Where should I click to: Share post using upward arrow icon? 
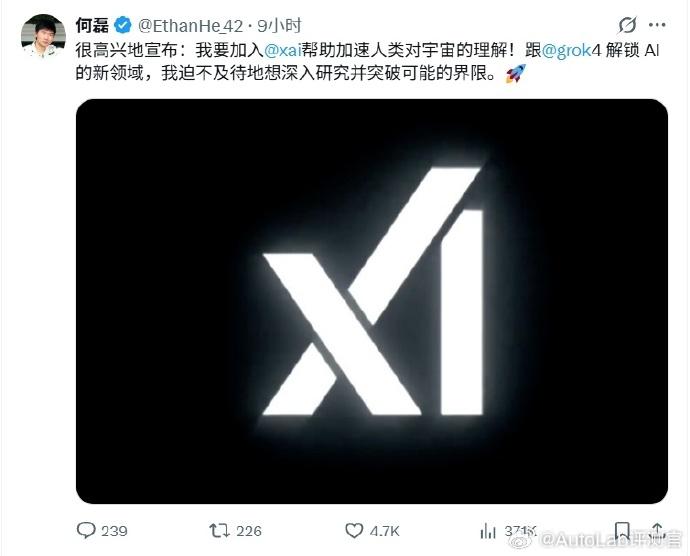tap(657, 530)
